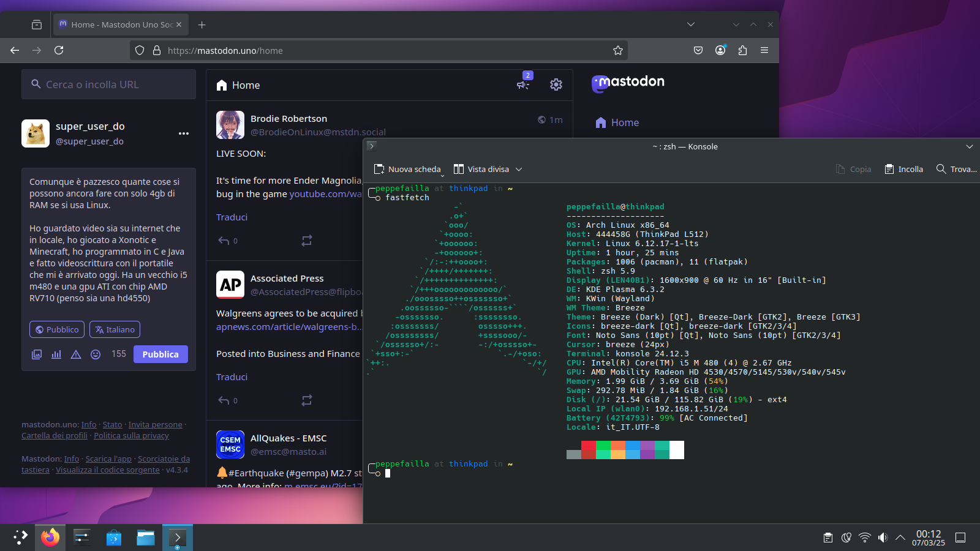Click Trova search in Konsole toolbar
This screenshot has width=980, height=551.
pyautogui.click(x=957, y=170)
